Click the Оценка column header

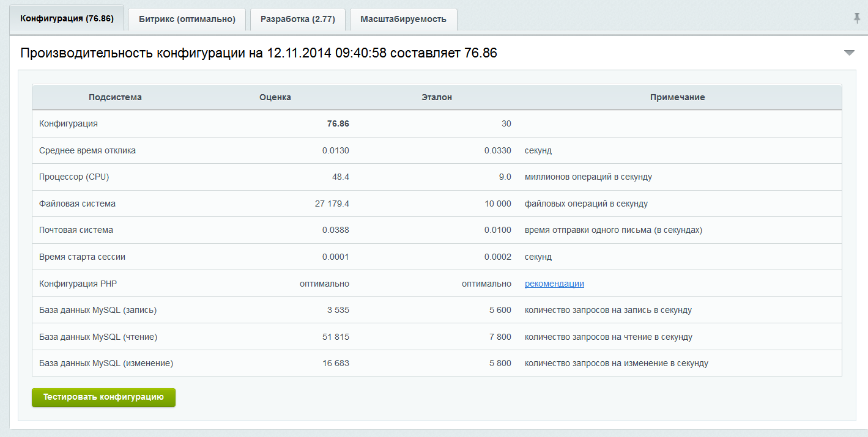(275, 97)
